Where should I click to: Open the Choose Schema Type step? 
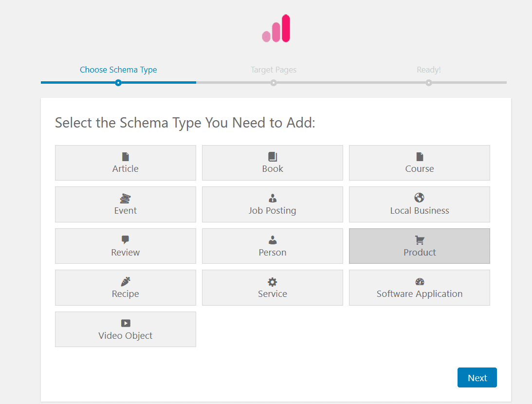tap(118, 70)
